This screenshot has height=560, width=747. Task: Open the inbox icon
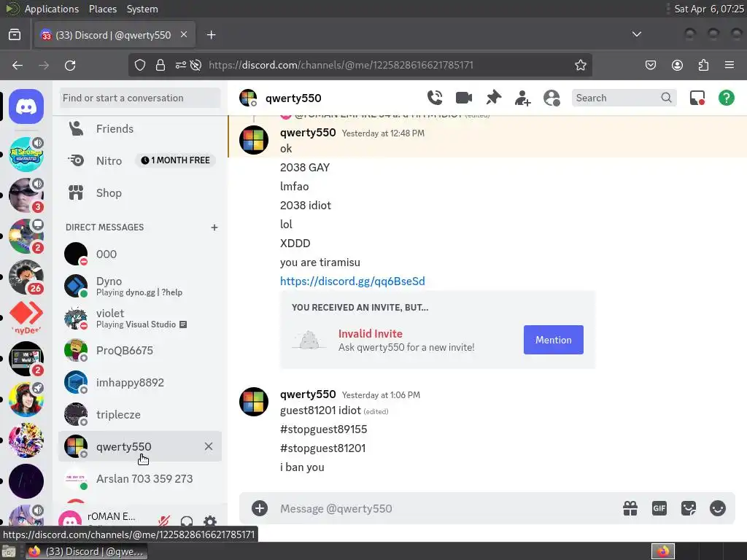pos(697,98)
